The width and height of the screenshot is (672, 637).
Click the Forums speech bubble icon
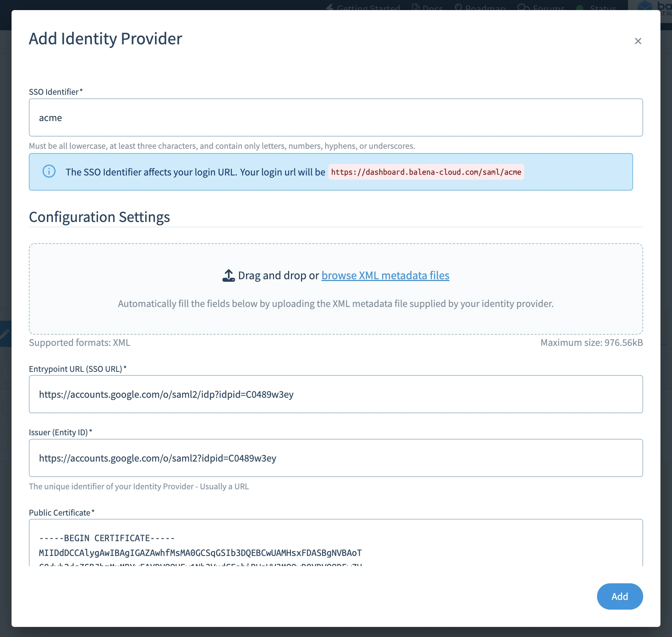click(x=523, y=7)
